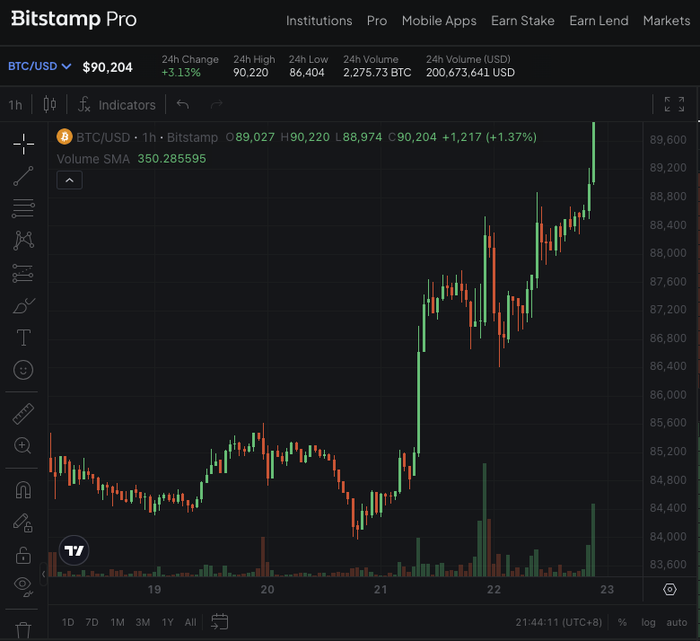700x641 pixels.
Task: Select the Text annotation tool
Action: click(x=23, y=338)
